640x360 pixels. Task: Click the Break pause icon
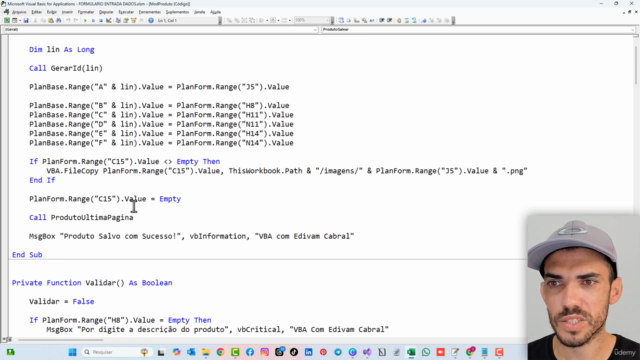[93, 20]
